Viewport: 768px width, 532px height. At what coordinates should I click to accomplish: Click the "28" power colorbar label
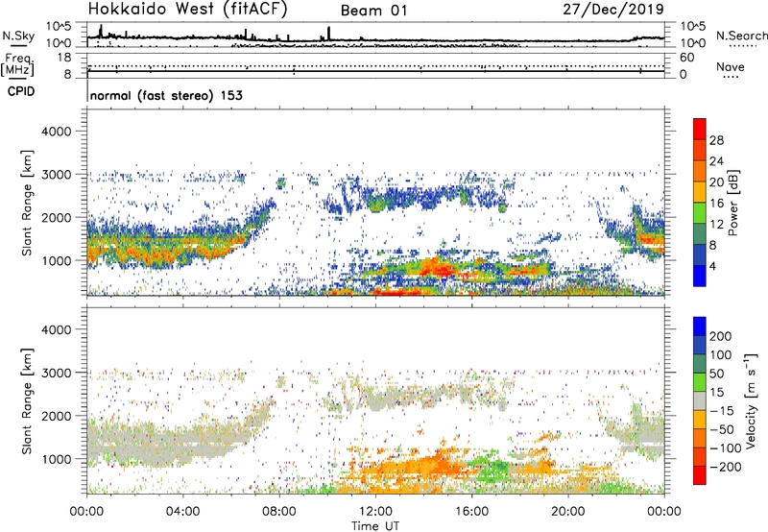coord(716,140)
